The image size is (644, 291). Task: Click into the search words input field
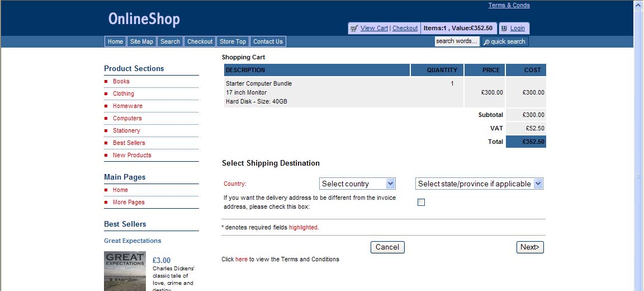457,41
